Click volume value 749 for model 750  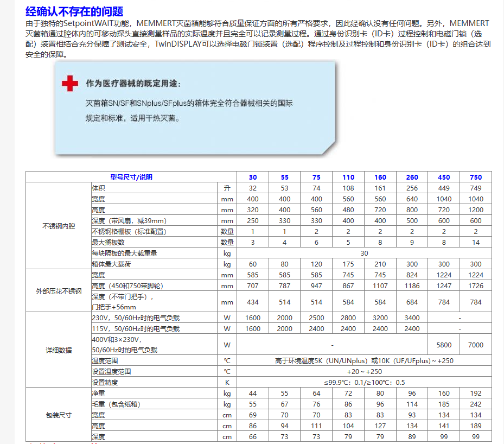point(476,188)
